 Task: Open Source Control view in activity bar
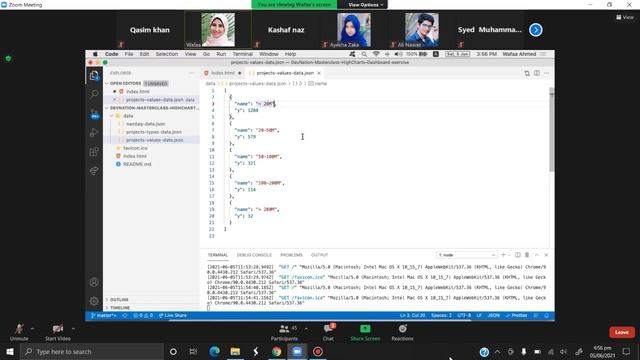[x=94, y=114]
